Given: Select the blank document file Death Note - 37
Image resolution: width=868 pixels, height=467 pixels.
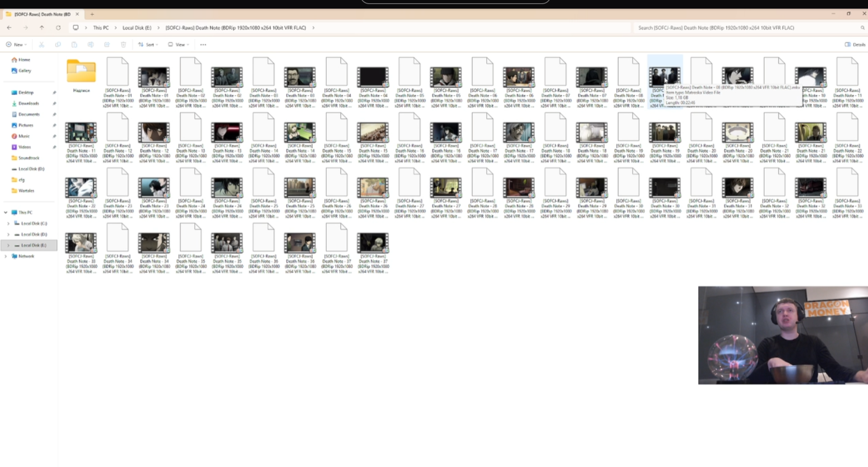Looking at the screenshot, I should click(x=337, y=248).
